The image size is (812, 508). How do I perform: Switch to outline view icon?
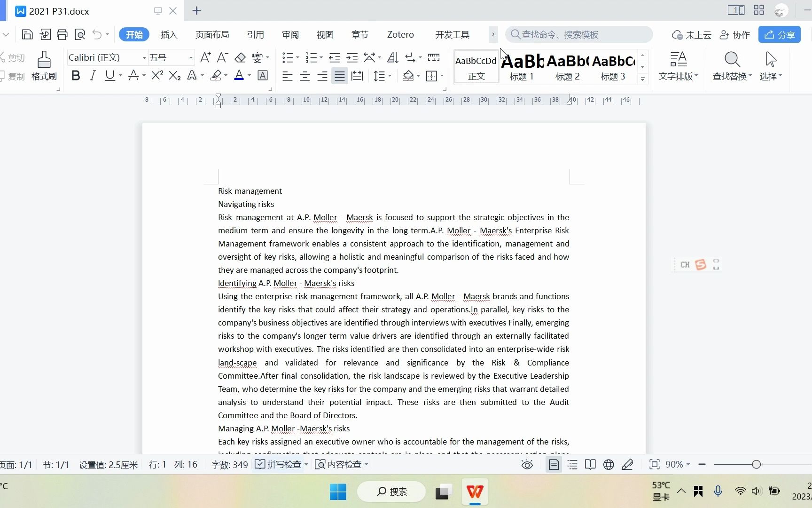coord(572,465)
